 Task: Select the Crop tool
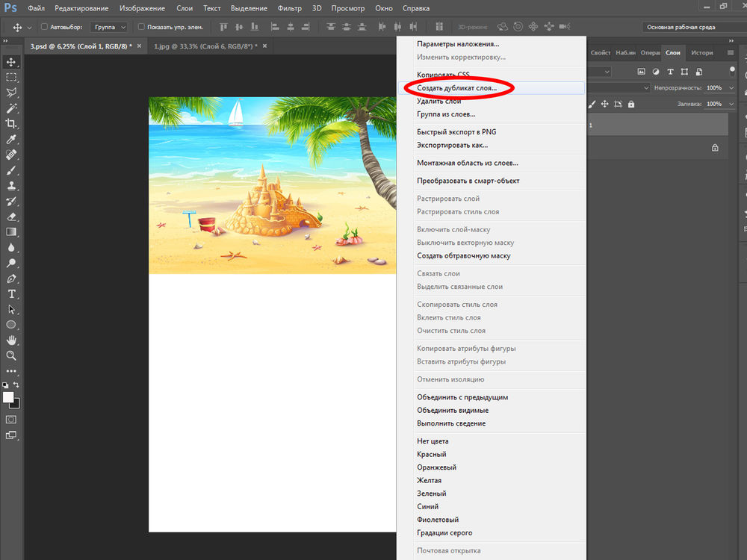point(11,124)
